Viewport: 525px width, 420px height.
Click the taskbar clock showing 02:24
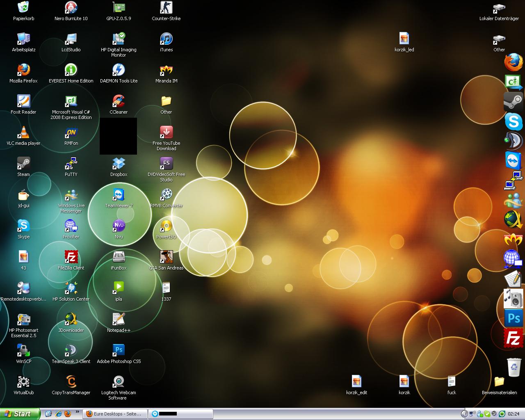pos(514,414)
